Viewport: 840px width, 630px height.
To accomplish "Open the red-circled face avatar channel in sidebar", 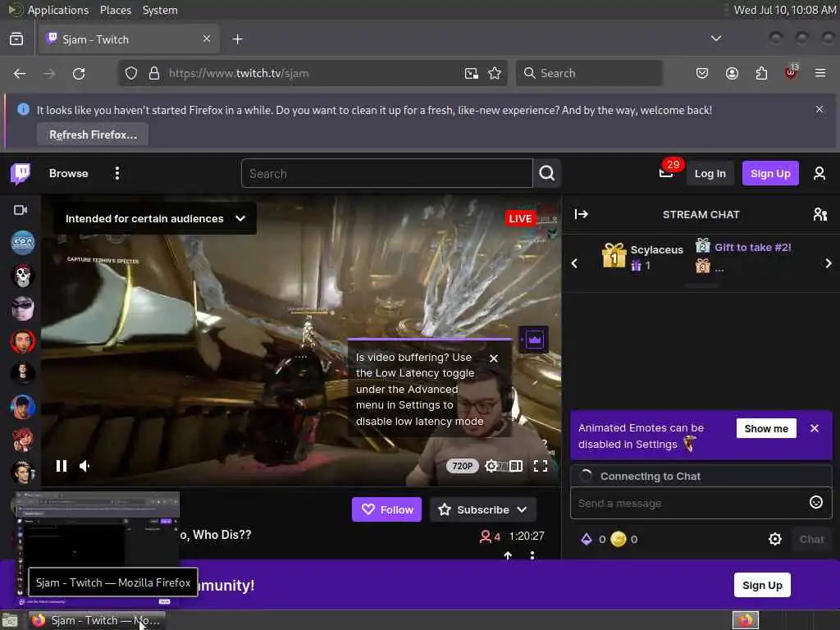I will click(22, 340).
